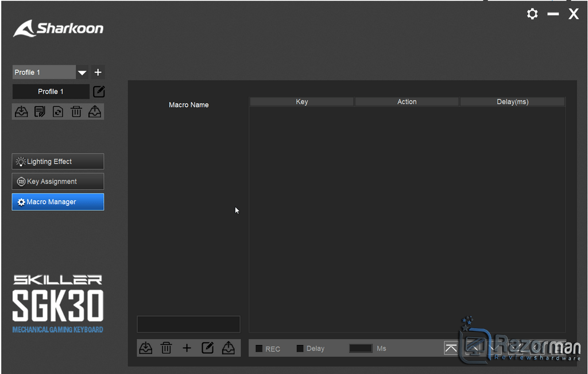Click the macro name input box

188,324
